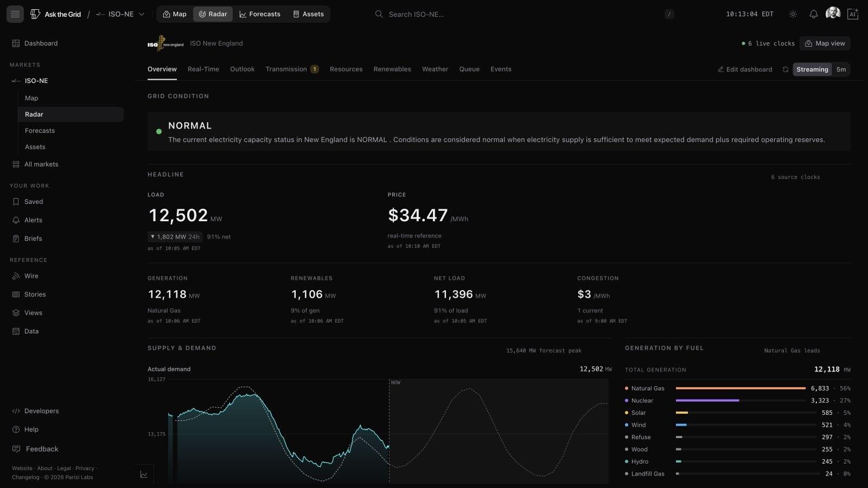Click the 1,802 MW 24h change chip

175,237
